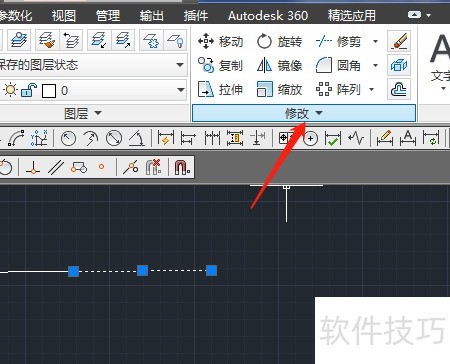The image size is (450, 364).
Task: Click the Snap to None icon
Action: tap(153, 167)
